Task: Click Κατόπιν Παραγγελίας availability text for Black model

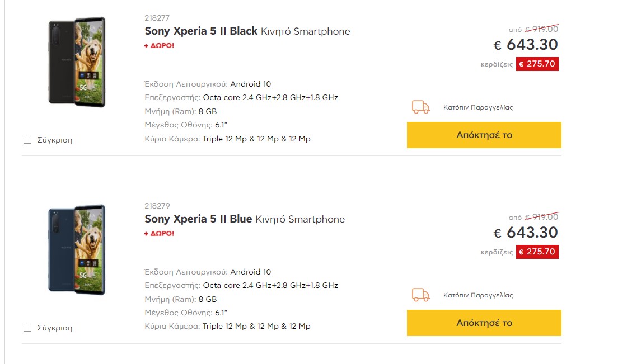Action: pyautogui.click(x=478, y=107)
